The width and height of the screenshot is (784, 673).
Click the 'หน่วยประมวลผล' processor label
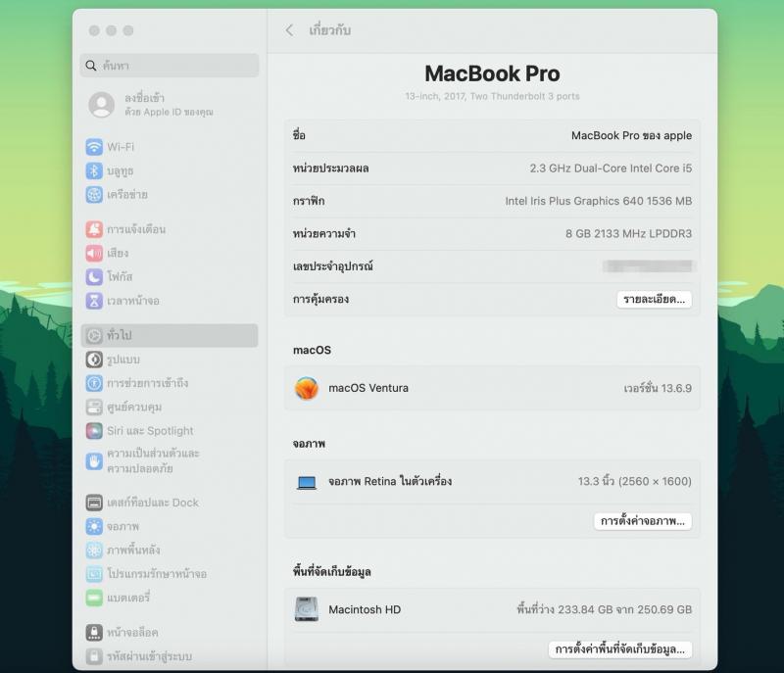(x=330, y=168)
